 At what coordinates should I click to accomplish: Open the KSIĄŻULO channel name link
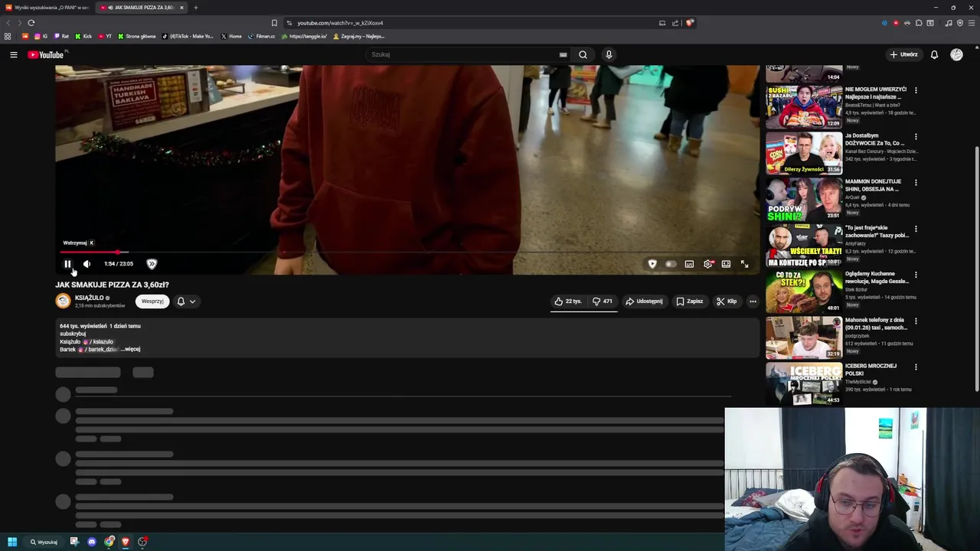click(x=89, y=298)
